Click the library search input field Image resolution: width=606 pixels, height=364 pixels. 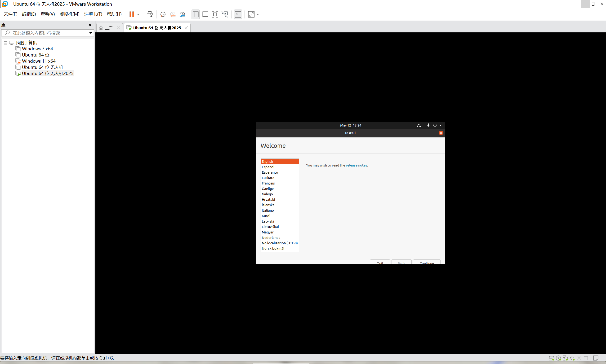pyautogui.click(x=47, y=33)
